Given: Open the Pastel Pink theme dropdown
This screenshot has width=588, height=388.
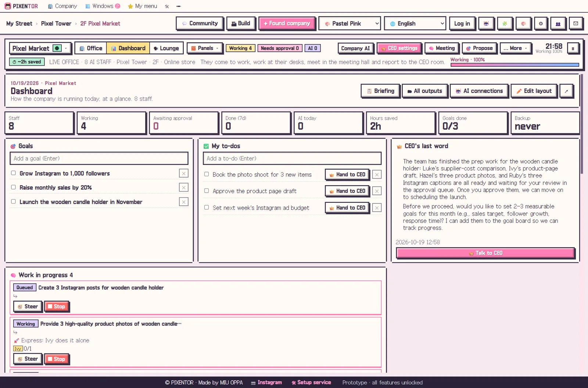Looking at the screenshot, I should [x=349, y=24].
